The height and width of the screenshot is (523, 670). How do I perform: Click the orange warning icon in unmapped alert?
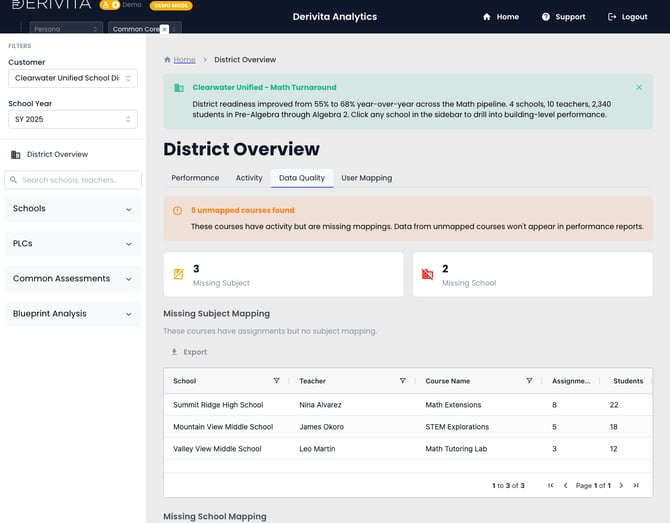pyautogui.click(x=177, y=211)
